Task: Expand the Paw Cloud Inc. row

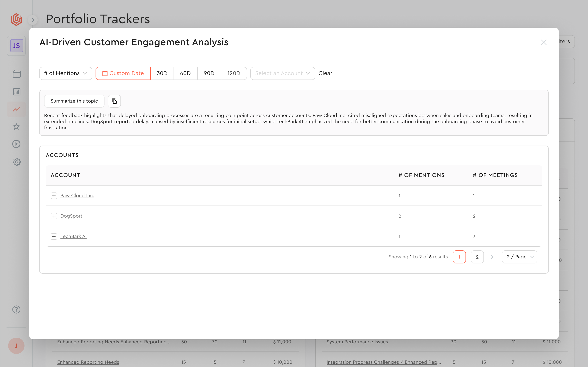Action: coord(54,196)
